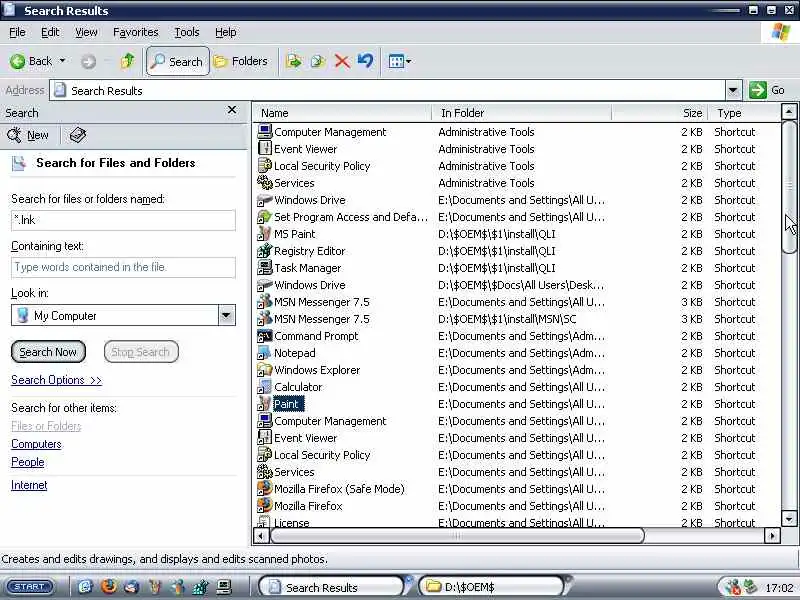Select the Windows Explorer shortcut icon

264,370
